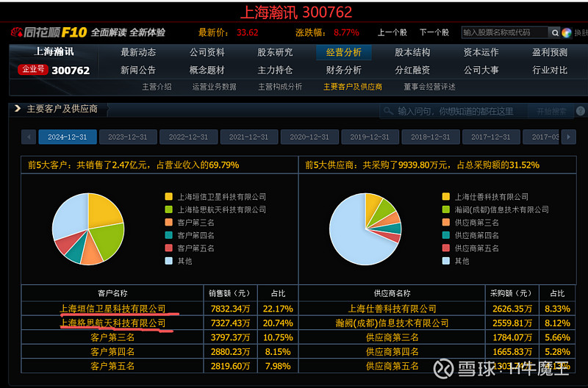This screenshot has width=588, height=388.
Task: Select the 2021-12-31 date tab
Action: pyautogui.click(x=249, y=137)
